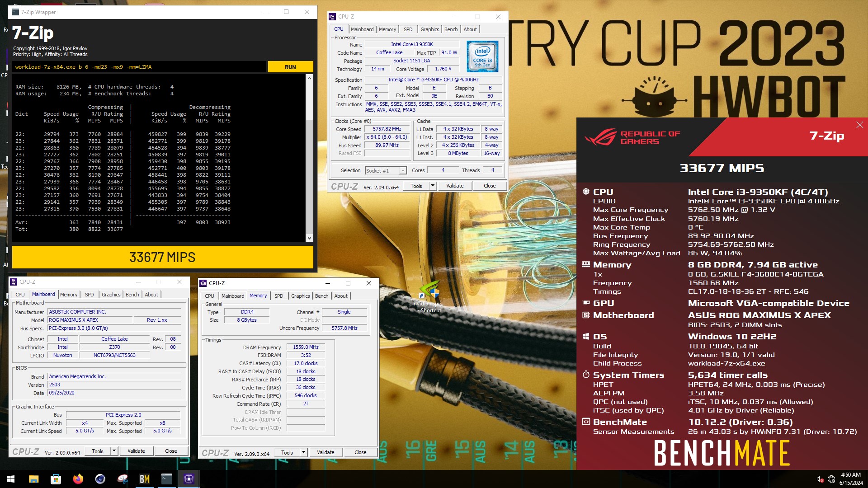Open the console window taskbar icon

click(x=167, y=479)
